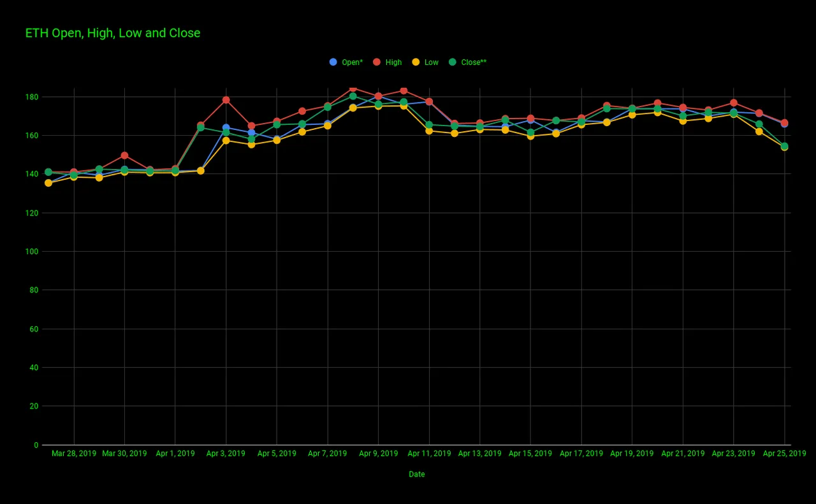816x504 pixels.
Task: Click the 'Apr 9, 2019' axis label
Action: 379,454
